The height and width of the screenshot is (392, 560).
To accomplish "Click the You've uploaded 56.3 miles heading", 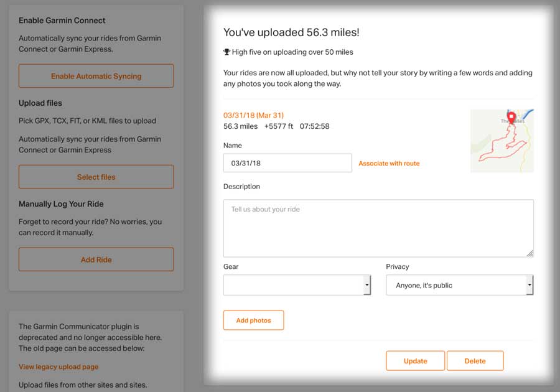I will click(291, 32).
